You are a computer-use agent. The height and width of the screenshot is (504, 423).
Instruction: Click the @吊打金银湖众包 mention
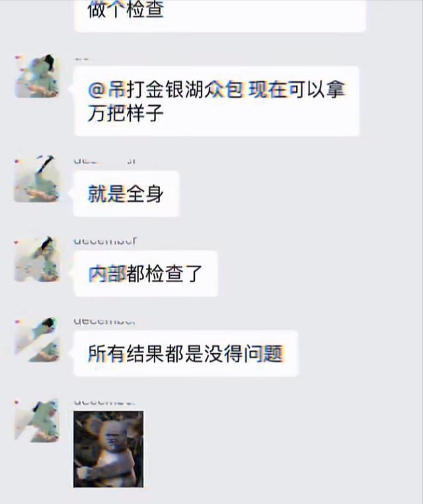(x=166, y=89)
